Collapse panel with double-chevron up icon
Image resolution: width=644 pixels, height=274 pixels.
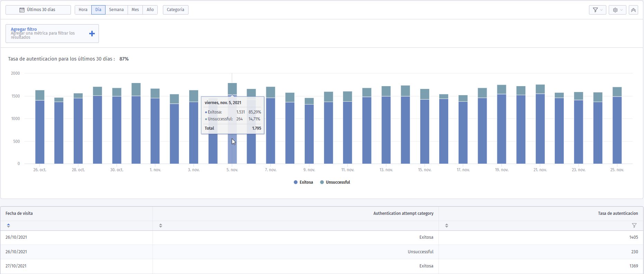[633, 10]
